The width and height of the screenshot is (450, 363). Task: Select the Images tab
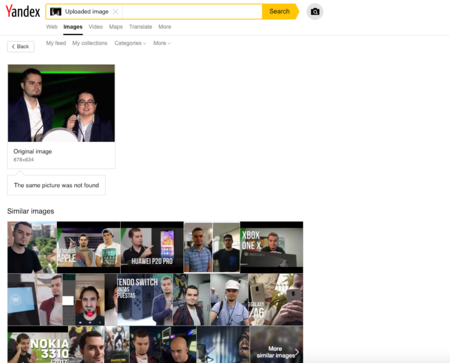click(73, 27)
